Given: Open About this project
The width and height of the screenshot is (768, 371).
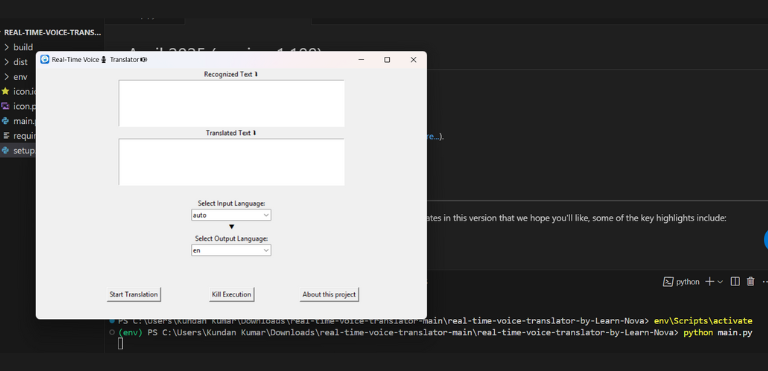Looking at the screenshot, I should point(329,295).
